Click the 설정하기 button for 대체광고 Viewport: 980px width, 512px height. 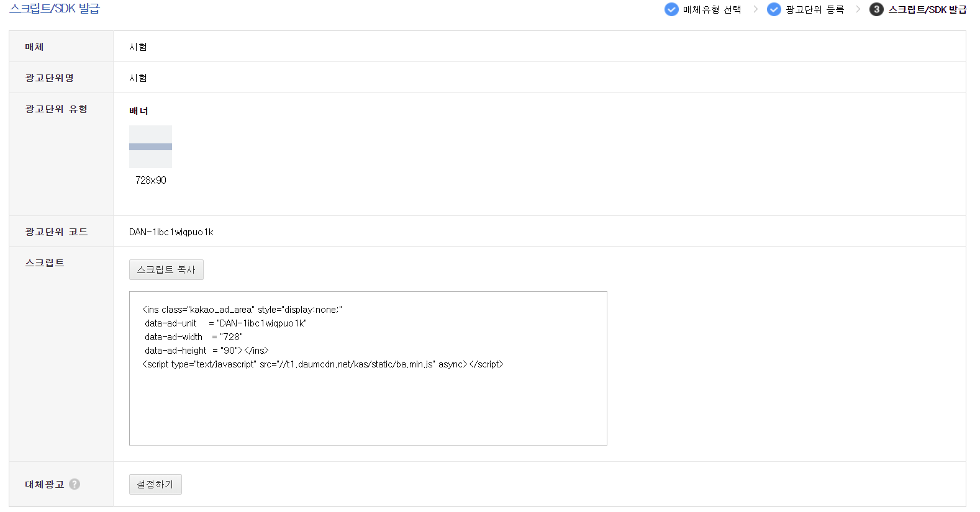coord(155,484)
